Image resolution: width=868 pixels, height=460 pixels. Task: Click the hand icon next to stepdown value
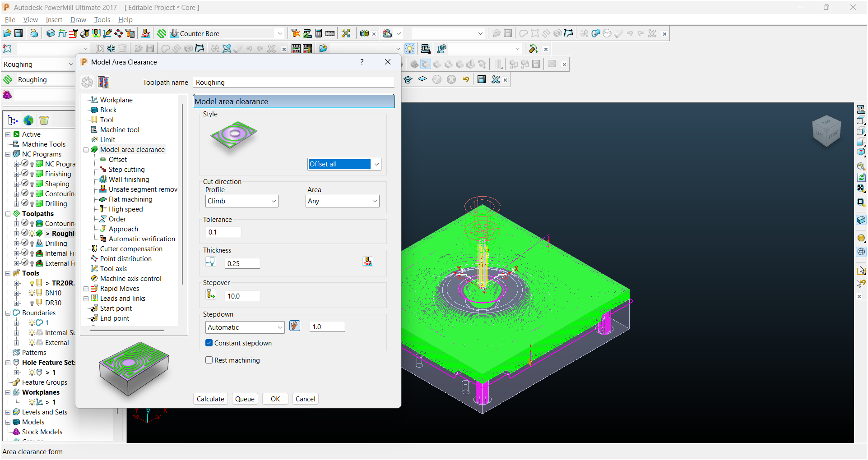point(295,326)
